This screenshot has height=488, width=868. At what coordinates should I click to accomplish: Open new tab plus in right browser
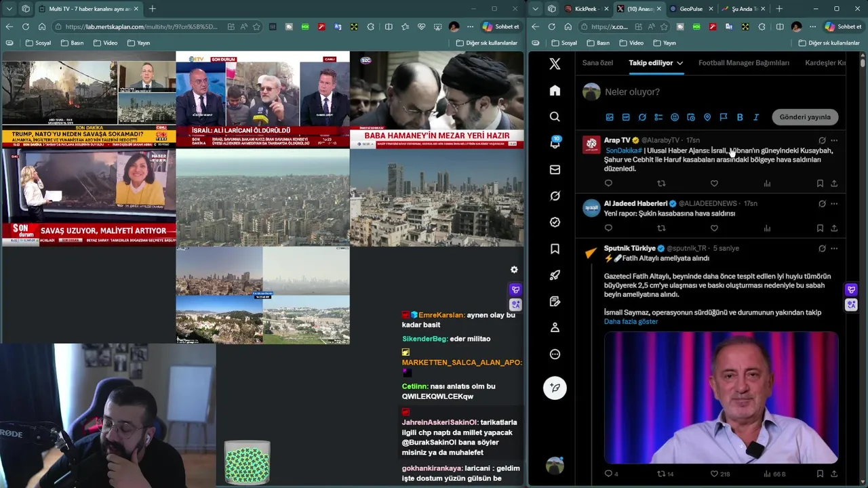coord(778,9)
